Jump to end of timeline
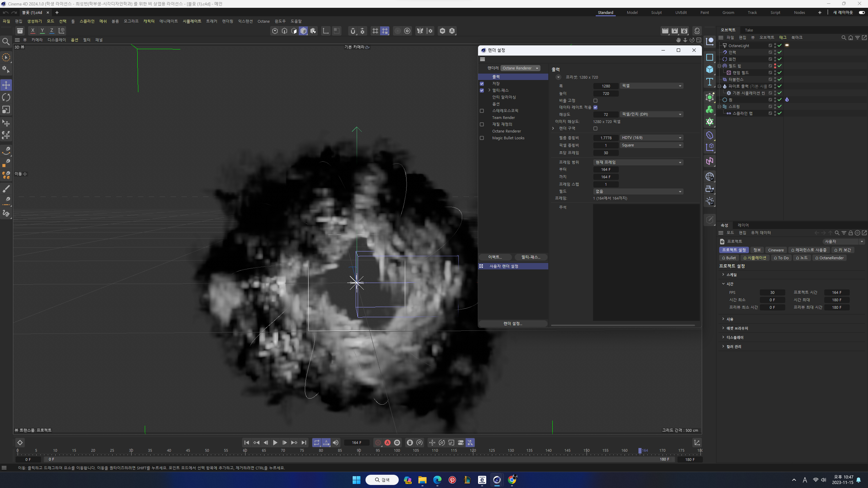Image resolution: width=868 pixels, height=488 pixels. (x=304, y=443)
